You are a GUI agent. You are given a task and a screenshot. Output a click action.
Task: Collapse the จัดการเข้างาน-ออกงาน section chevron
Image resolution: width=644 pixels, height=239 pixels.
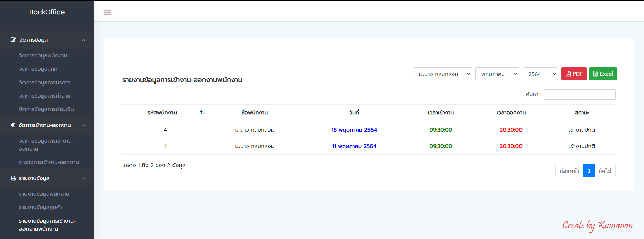[x=83, y=125]
